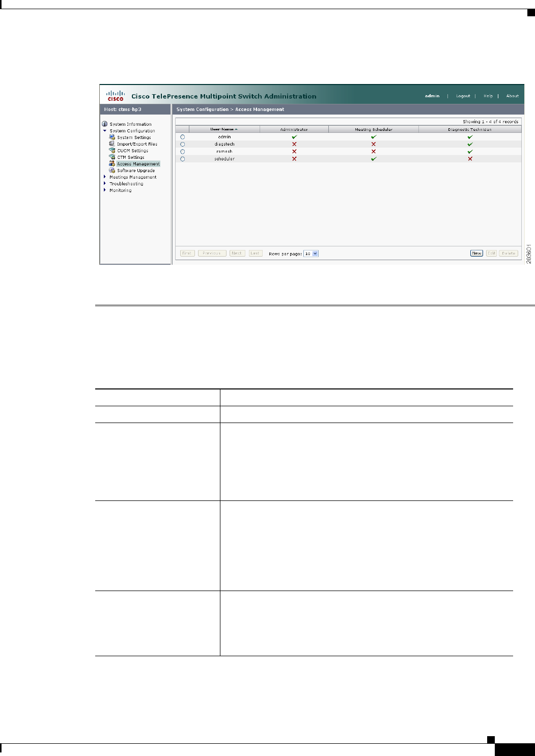Click ramesh's Administrator red X

[x=294, y=152]
